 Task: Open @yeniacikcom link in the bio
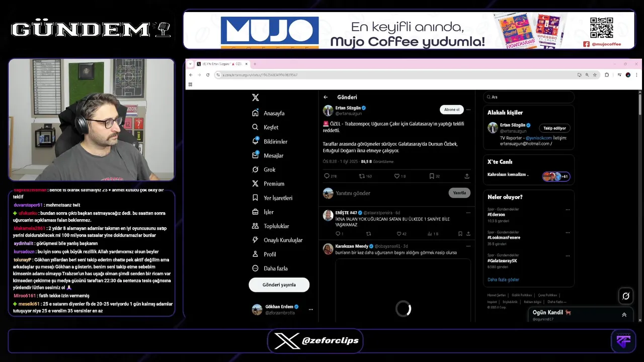[x=539, y=138]
